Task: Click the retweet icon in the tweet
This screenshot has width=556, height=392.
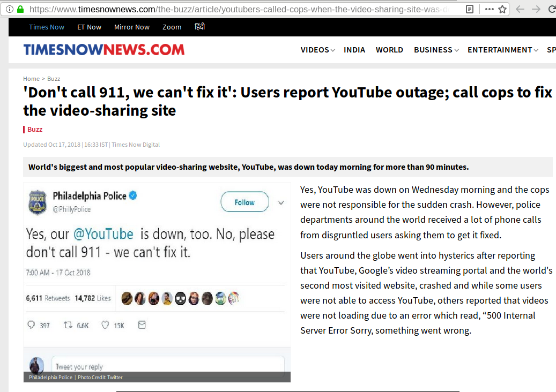Action: click(68, 325)
